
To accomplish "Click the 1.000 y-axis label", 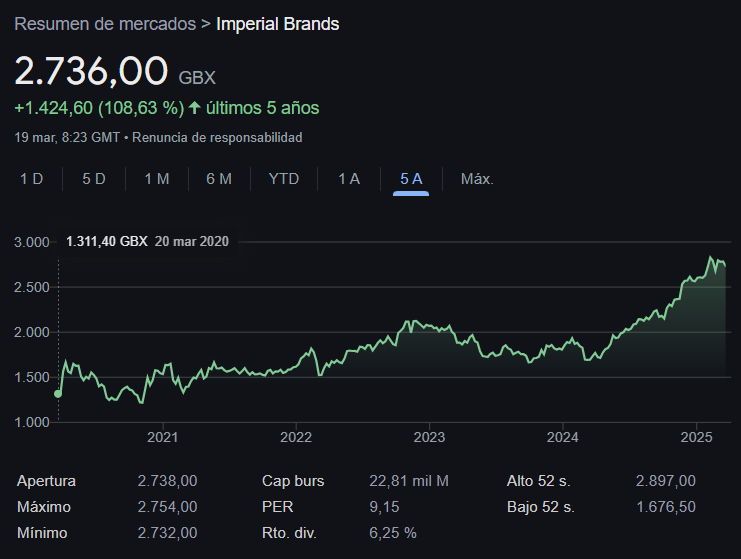I will point(32,422).
